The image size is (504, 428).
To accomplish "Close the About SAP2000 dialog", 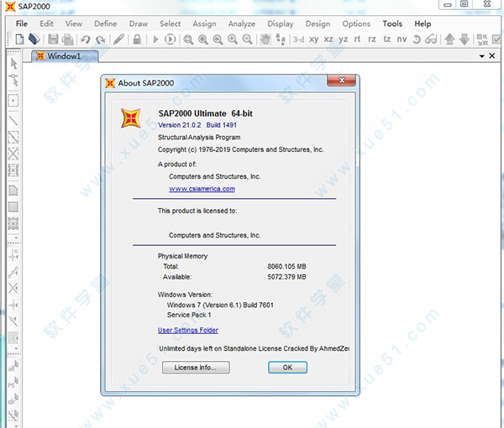I will [x=341, y=81].
